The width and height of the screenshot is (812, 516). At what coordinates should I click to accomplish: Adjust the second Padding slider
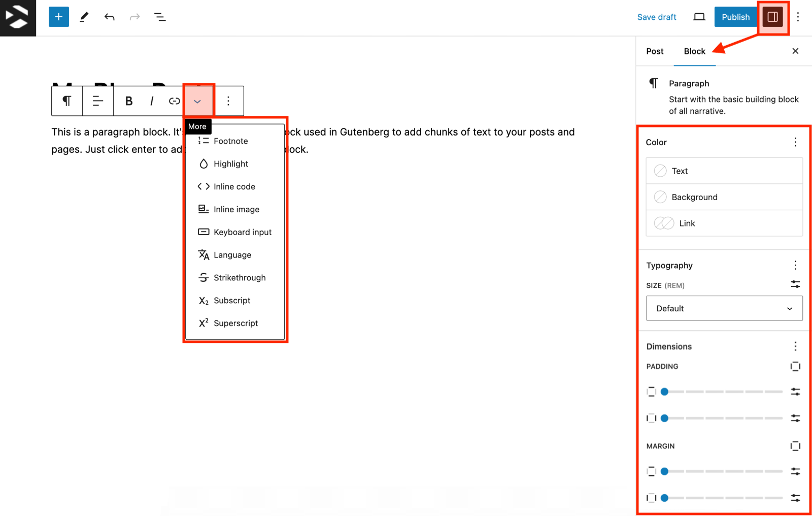(x=723, y=418)
